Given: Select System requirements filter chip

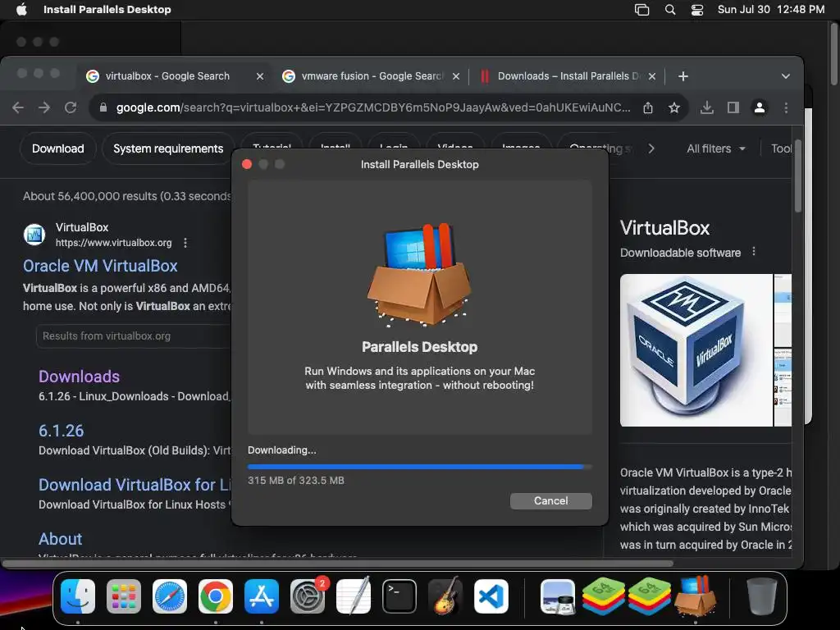Looking at the screenshot, I should (168, 148).
